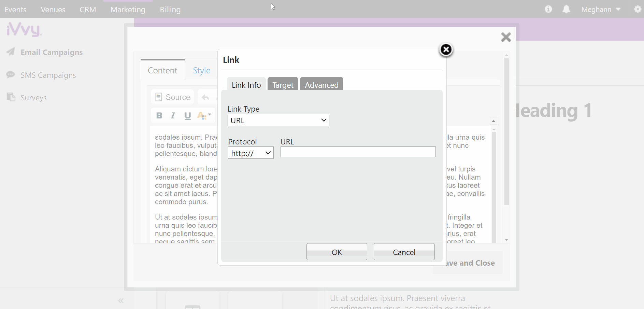The width and height of the screenshot is (644, 309).
Task: Click the Bold formatting icon
Action: [x=159, y=115]
